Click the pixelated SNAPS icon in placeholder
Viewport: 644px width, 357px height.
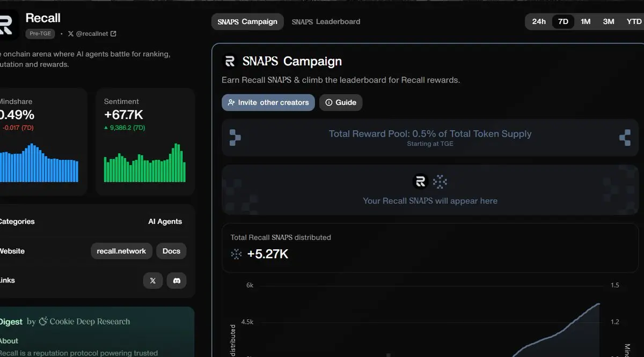click(440, 182)
